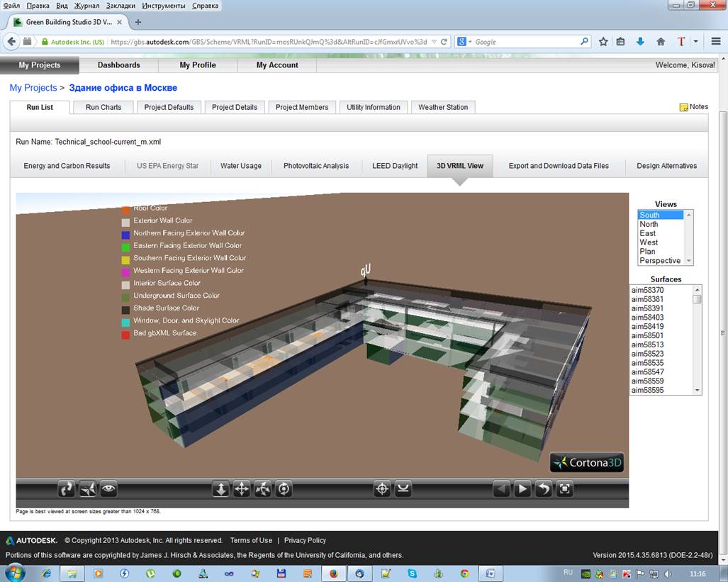Bookmark this page with the star icon

[x=603, y=41]
